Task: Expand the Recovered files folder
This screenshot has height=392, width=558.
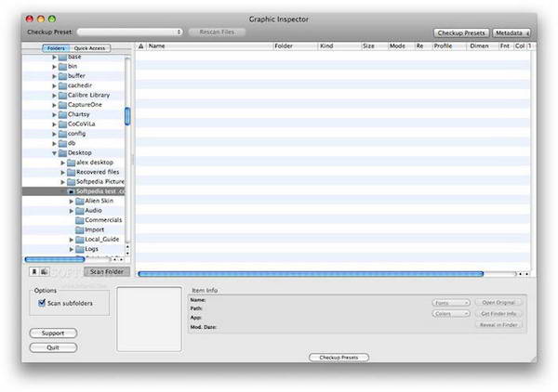Action: coord(63,173)
